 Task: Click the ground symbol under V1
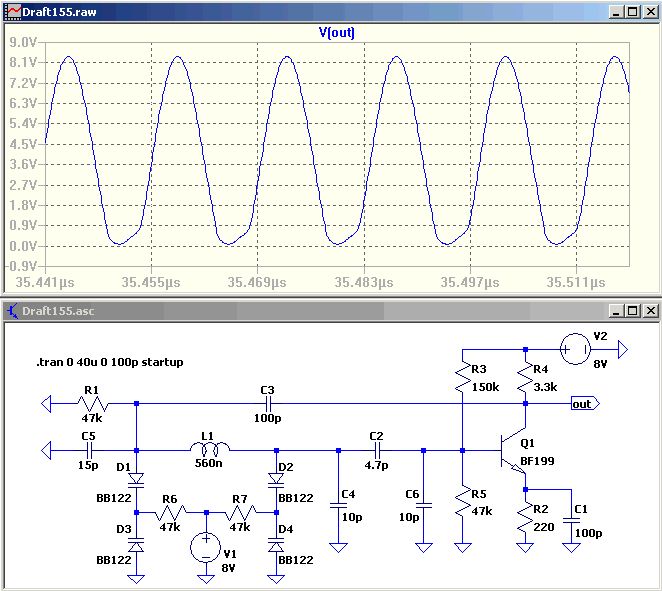point(206,579)
